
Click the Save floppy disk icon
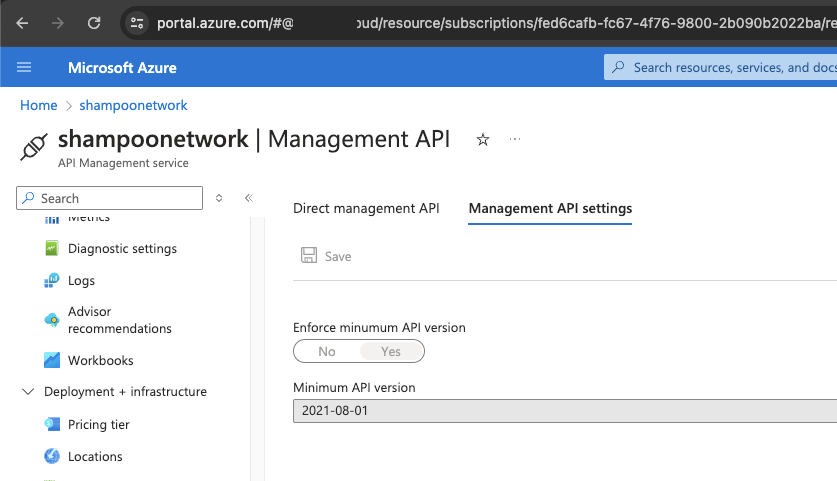(309, 256)
